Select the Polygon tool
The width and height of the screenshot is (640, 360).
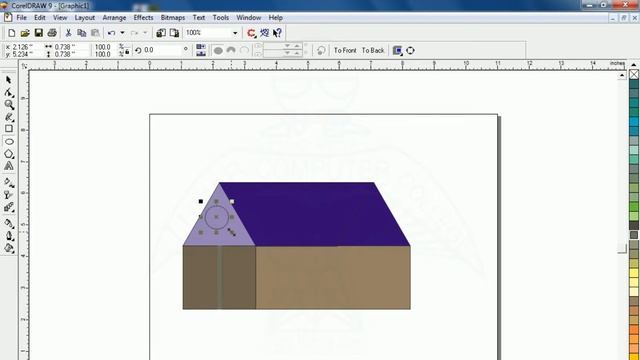point(9,154)
